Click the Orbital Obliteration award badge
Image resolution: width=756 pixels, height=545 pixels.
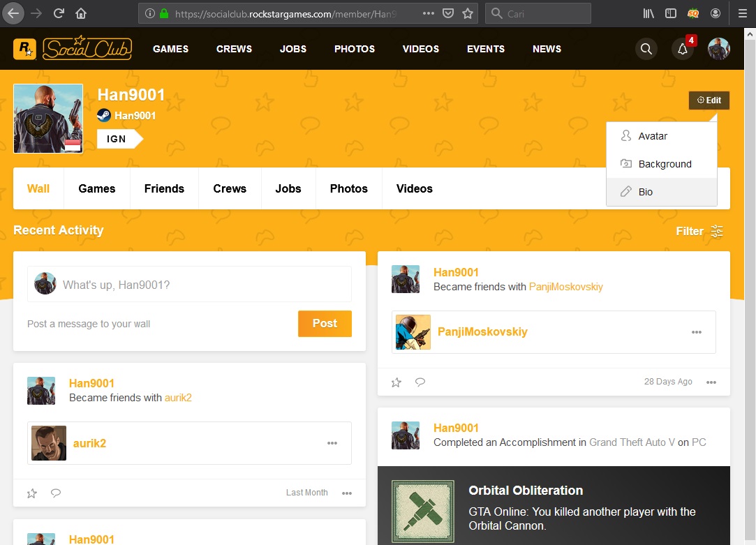[423, 512]
